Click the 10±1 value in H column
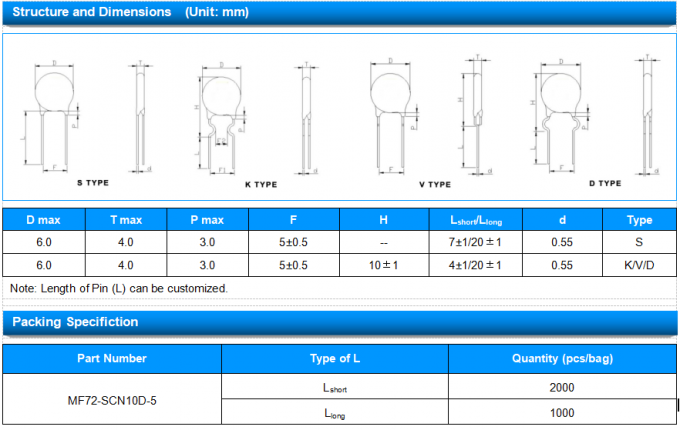The image size is (680, 430). (384, 265)
